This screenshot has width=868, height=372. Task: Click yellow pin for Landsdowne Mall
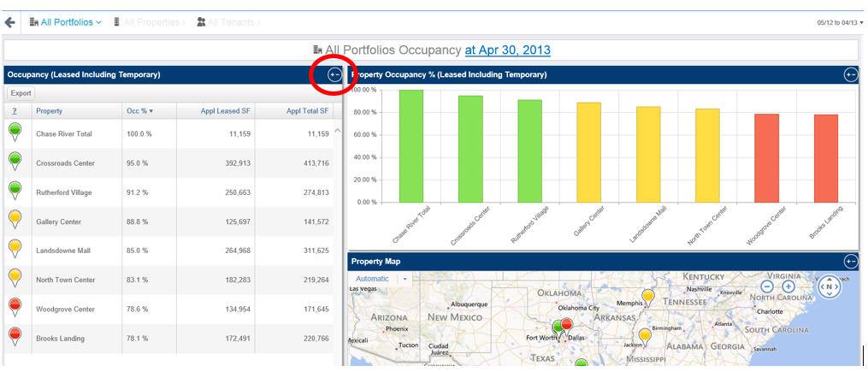(x=15, y=249)
